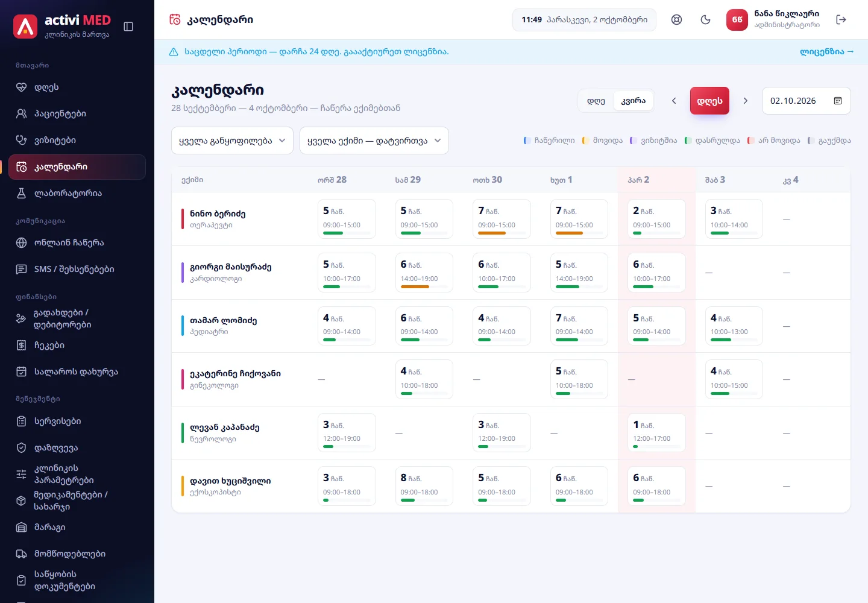
Task: Select ლაბორატორია in the sidebar
Action: pos(77,194)
